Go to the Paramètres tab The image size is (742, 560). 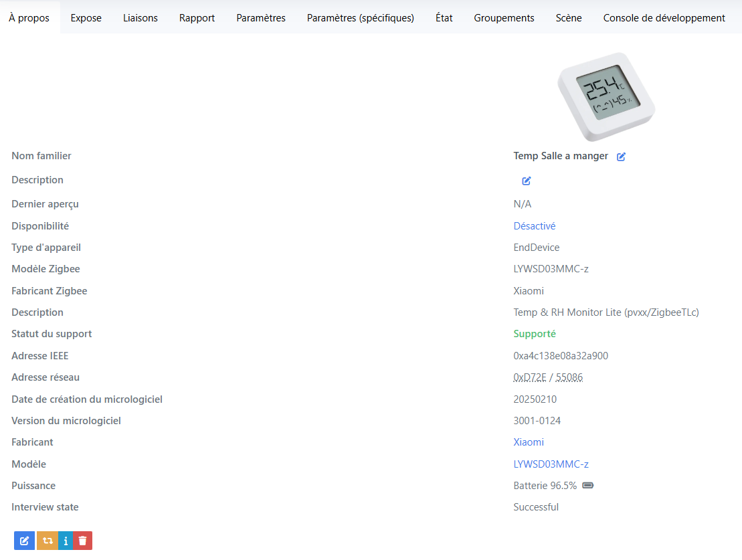[261, 18]
